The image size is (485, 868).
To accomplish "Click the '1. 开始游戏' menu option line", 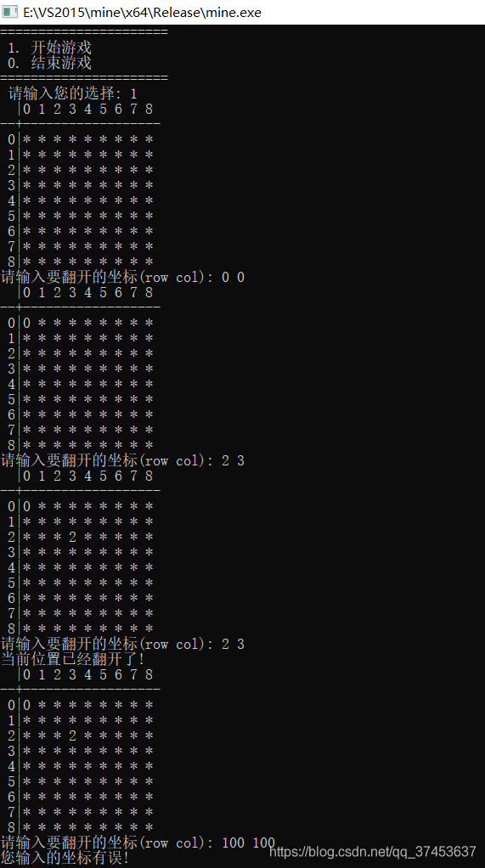I will click(50, 48).
